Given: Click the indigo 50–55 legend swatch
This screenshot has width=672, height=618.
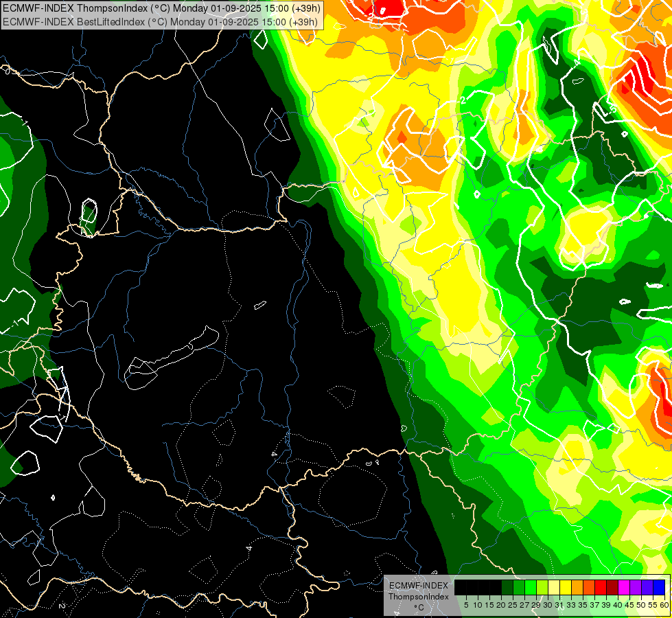Looking at the screenshot, I should (x=647, y=588).
